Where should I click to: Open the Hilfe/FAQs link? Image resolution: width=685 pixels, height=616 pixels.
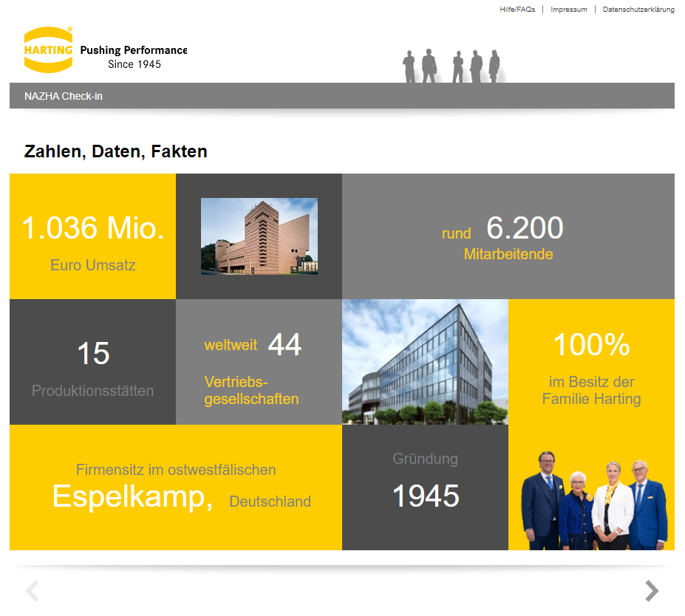point(517,9)
